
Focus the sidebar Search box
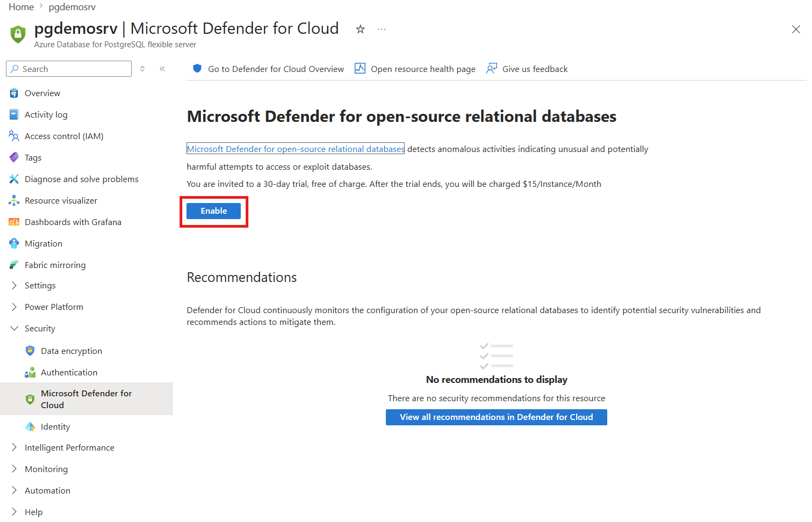point(69,69)
